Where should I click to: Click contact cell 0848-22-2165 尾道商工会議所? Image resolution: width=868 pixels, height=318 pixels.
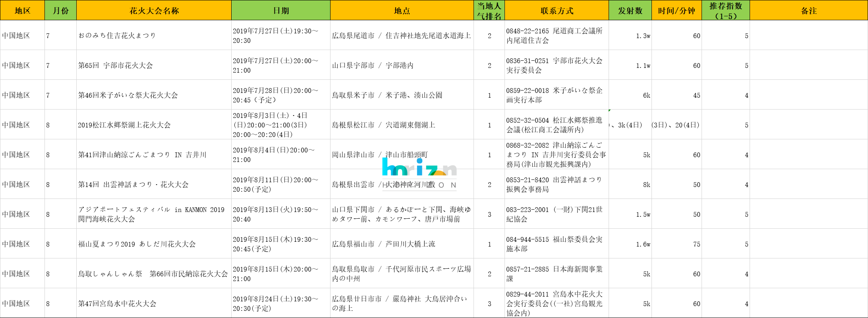tap(557, 35)
